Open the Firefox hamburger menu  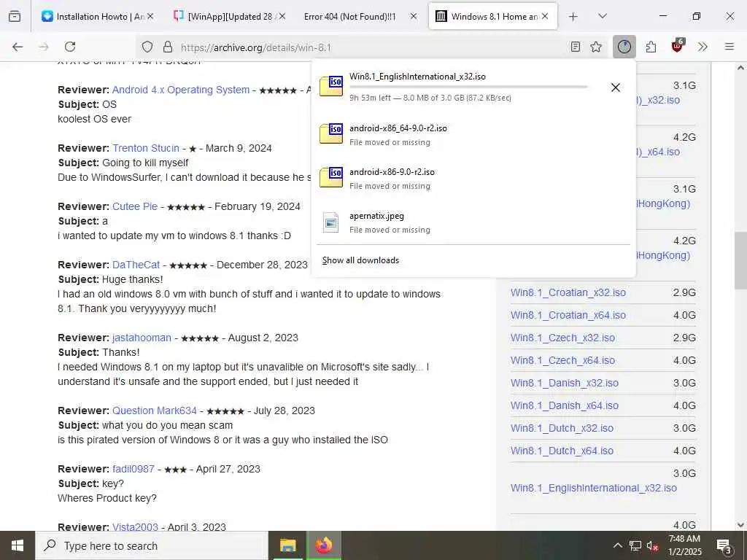click(729, 47)
